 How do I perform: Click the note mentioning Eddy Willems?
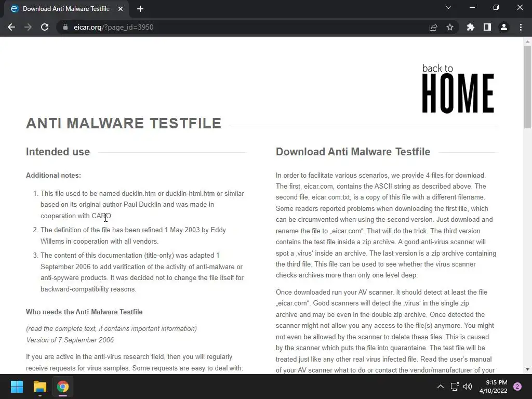coord(134,235)
